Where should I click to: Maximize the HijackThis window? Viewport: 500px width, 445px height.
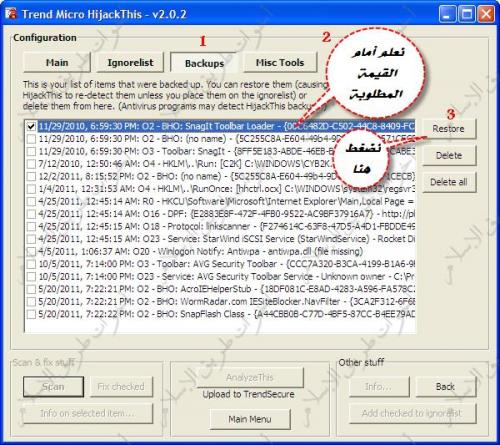pyautogui.click(x=467, y=14)
